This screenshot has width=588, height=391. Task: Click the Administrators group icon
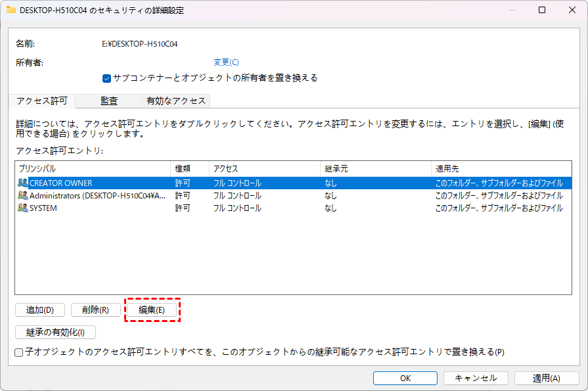[x=23, y=195]
